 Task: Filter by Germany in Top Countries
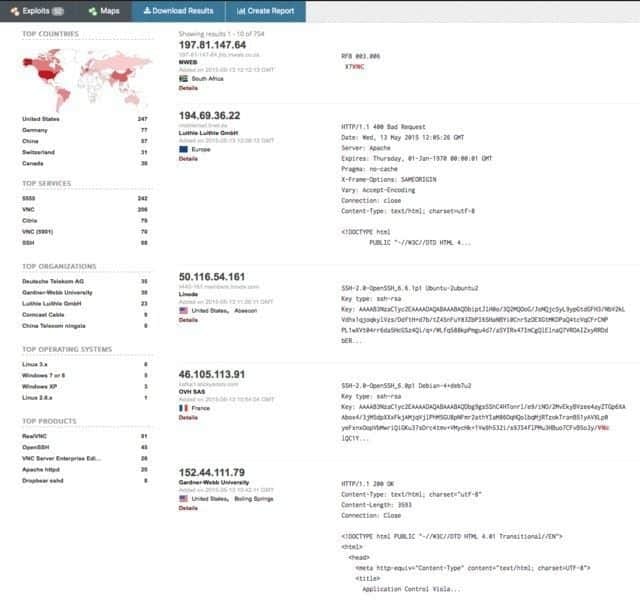pyautogui.click(x=35, y=130)
